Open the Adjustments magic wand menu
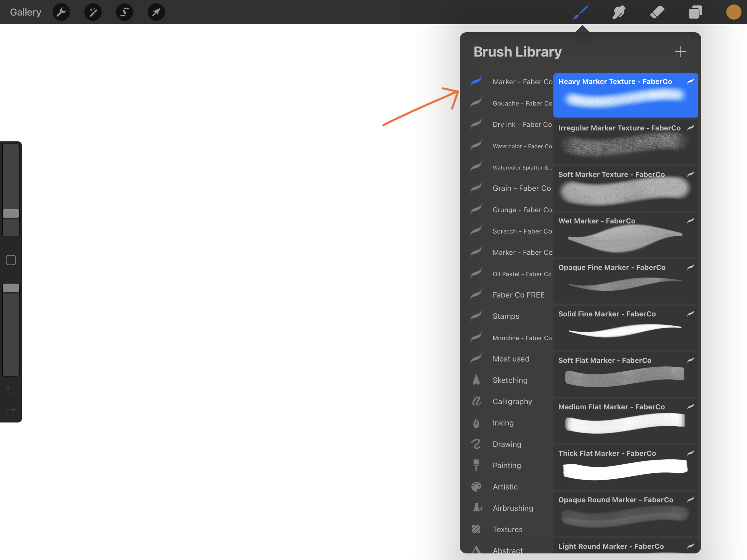Viewport: 747px width, 560px height. [x=93, y=12]
